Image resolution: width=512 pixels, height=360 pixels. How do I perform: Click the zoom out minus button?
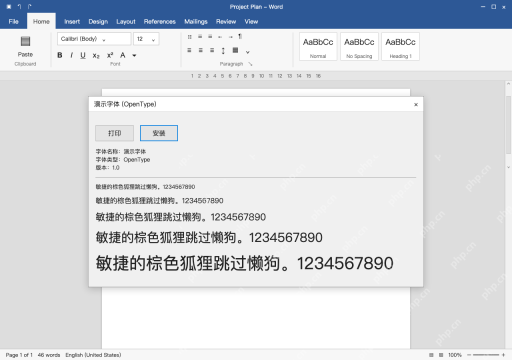[469, 355]
